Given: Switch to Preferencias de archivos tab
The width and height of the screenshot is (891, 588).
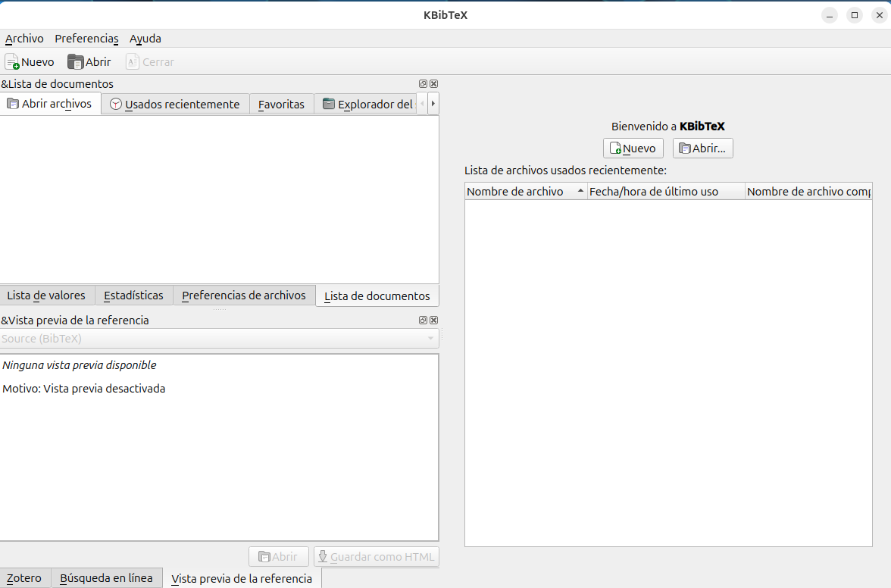Looking at the screenshot, I should (244, 296).
